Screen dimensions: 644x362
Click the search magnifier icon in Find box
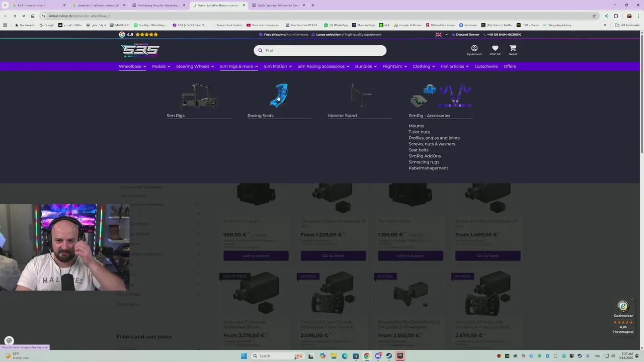(260, 50)
